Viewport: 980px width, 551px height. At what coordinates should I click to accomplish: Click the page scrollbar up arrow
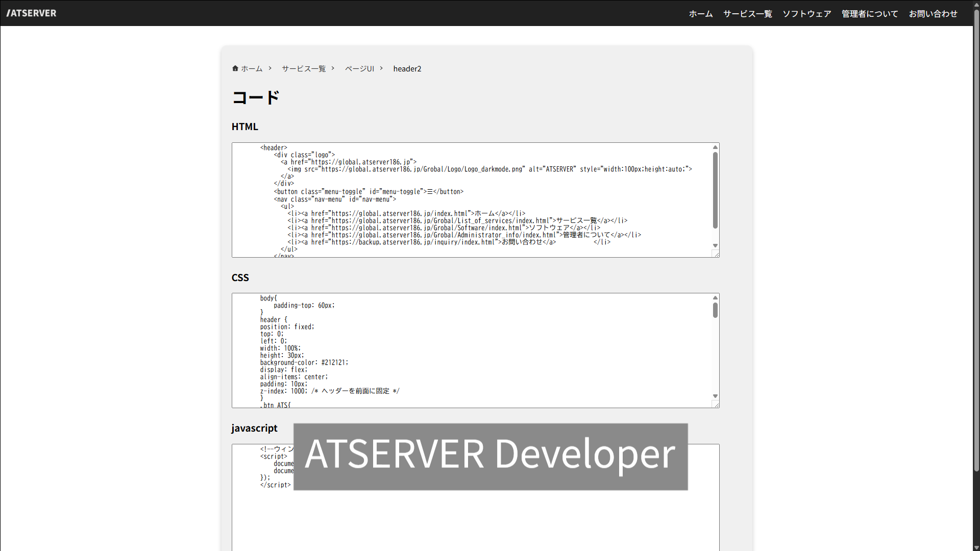976,4
